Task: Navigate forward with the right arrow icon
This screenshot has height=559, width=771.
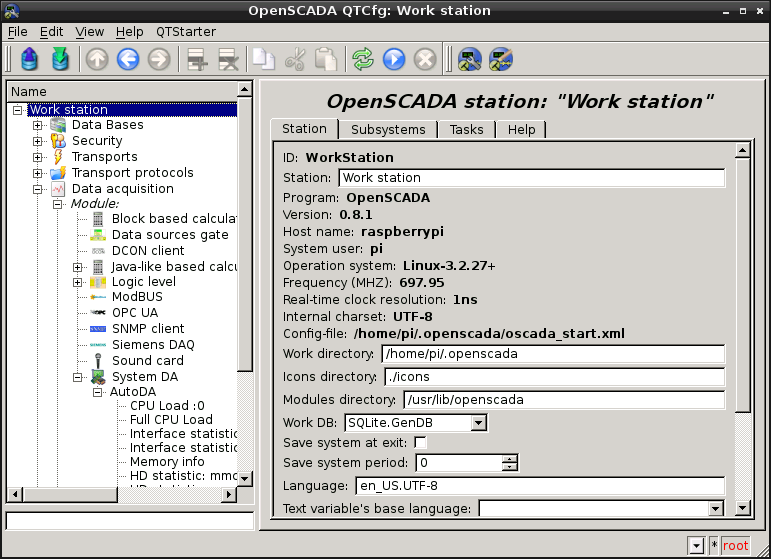Action: pyautogui.click(x=159, y=59)
